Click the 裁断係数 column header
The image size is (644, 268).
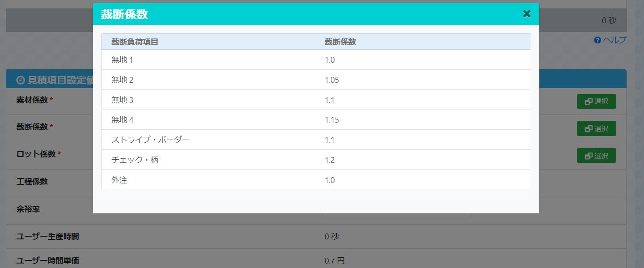(340, 42)
